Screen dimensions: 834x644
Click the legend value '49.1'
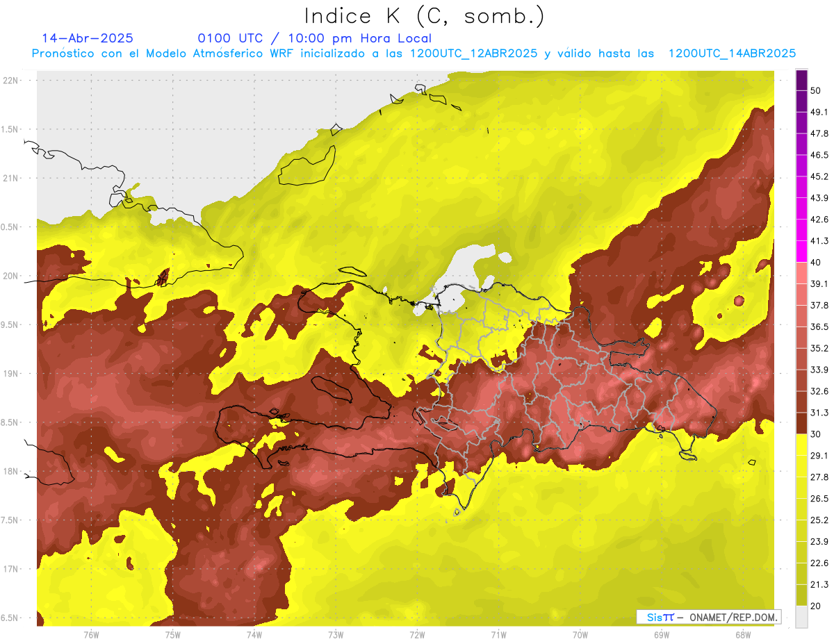coord(819,112)
